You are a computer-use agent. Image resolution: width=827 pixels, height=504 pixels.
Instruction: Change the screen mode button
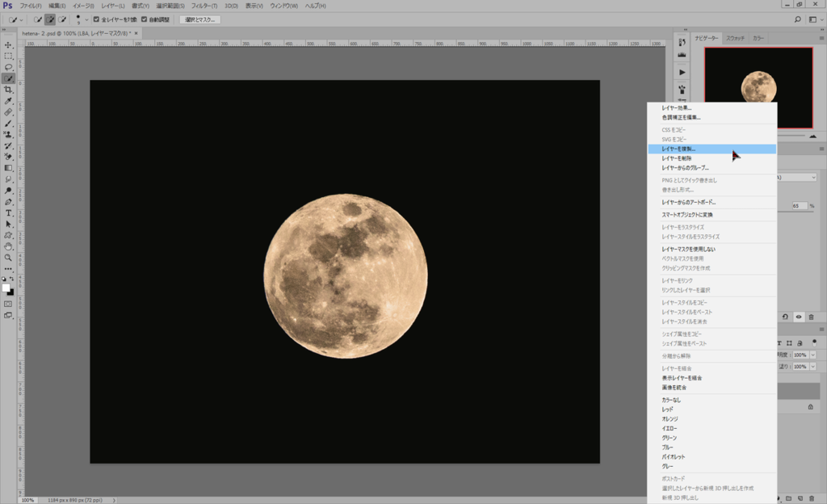coord(8,315)
